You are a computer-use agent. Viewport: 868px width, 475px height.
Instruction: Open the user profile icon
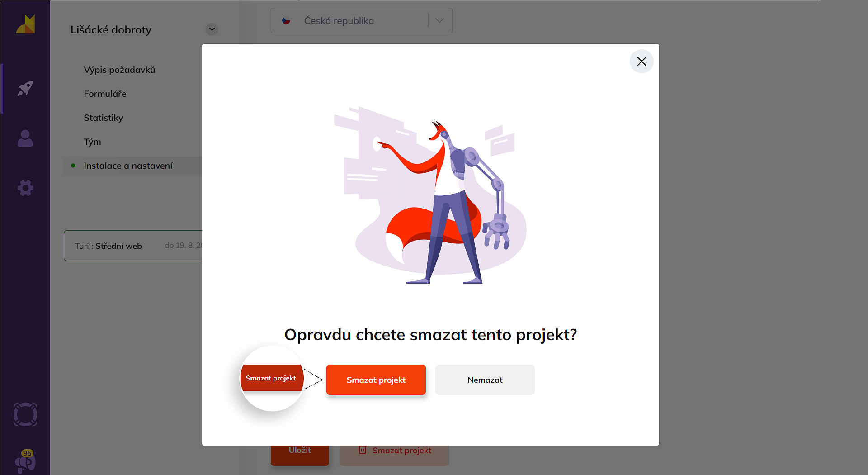point(25,138)
